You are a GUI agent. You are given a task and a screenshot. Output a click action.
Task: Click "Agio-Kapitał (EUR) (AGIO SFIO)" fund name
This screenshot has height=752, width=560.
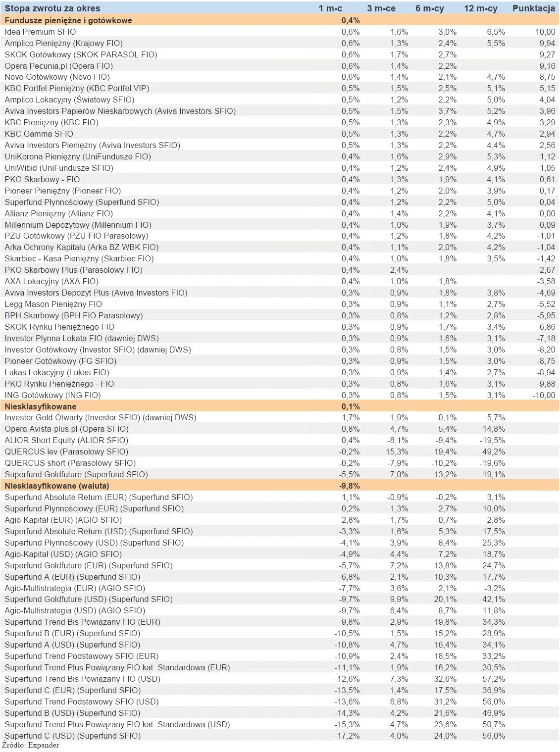[63, 520]
